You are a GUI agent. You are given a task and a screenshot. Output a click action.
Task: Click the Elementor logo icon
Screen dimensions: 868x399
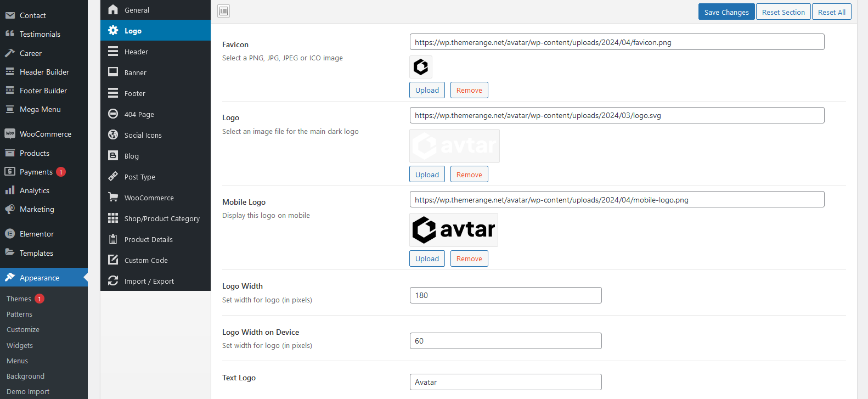click(x=10, y=234)
